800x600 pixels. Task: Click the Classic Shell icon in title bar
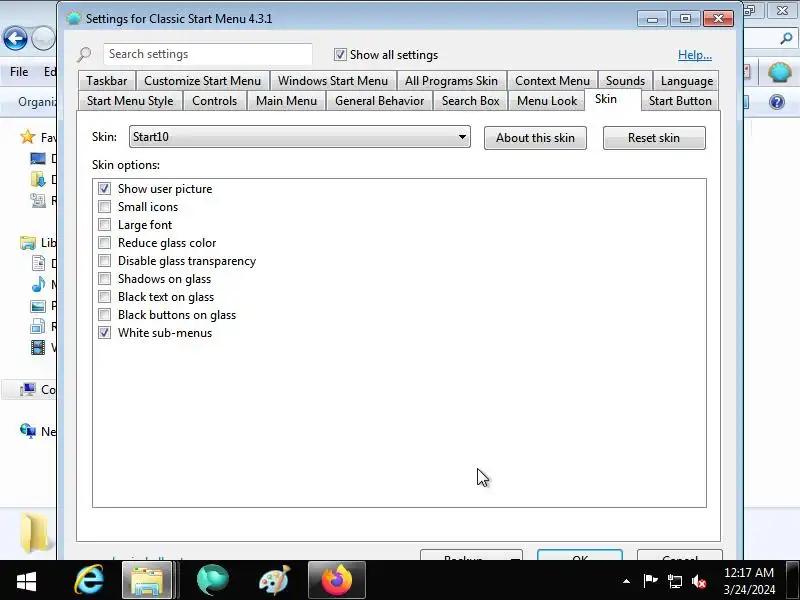click(74, 18)
